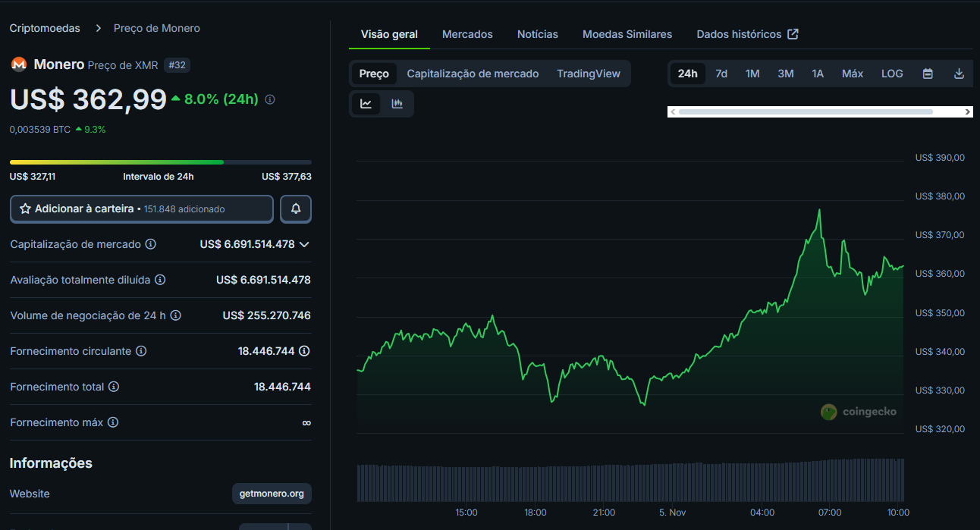This screenshot has height=530, width=980.
Task: Switch timeframe to 7d
Action: pos(721,74)
